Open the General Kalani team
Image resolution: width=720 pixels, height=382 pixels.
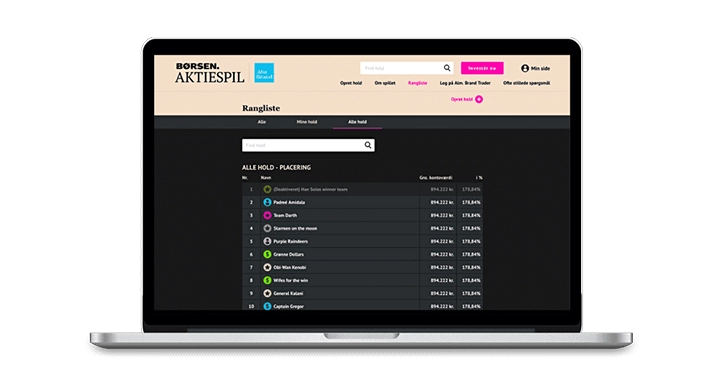[288, 293]
